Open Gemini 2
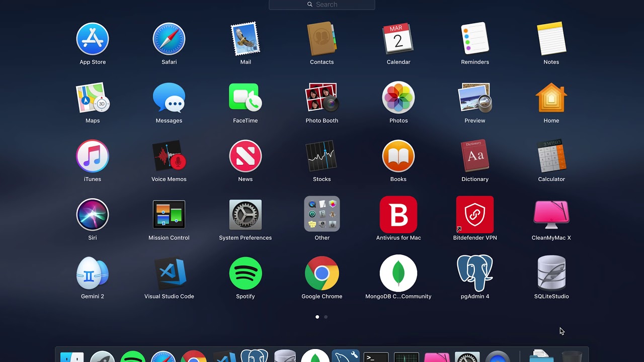Screen dimensions: 644x362 point(93,273)
